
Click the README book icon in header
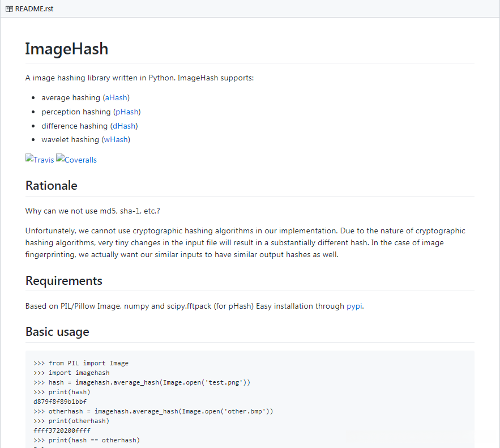[9, 9]
